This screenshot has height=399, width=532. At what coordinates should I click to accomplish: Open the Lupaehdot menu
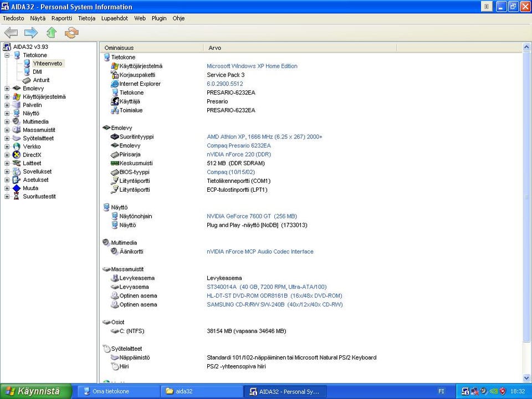[115, 18]
